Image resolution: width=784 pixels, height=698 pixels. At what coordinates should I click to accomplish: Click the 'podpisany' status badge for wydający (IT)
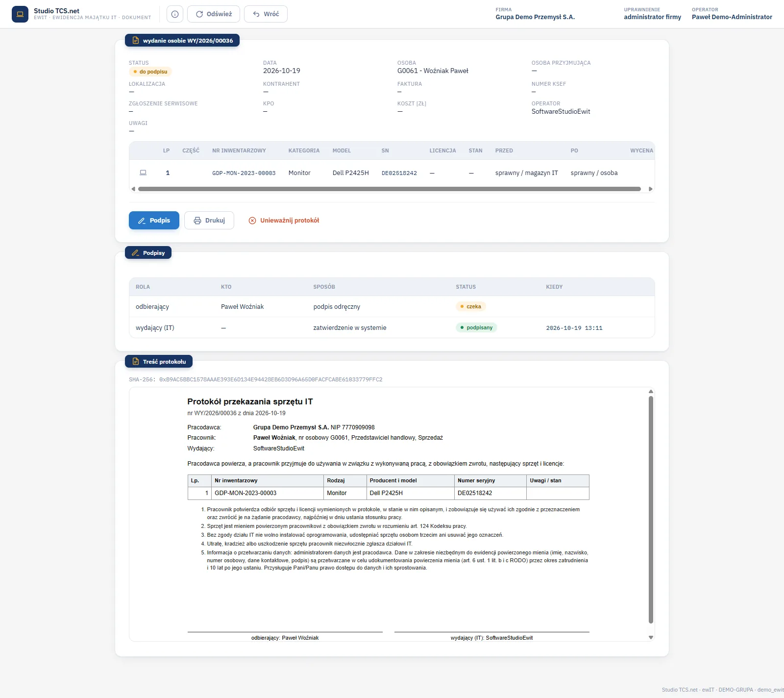point(476,327)
